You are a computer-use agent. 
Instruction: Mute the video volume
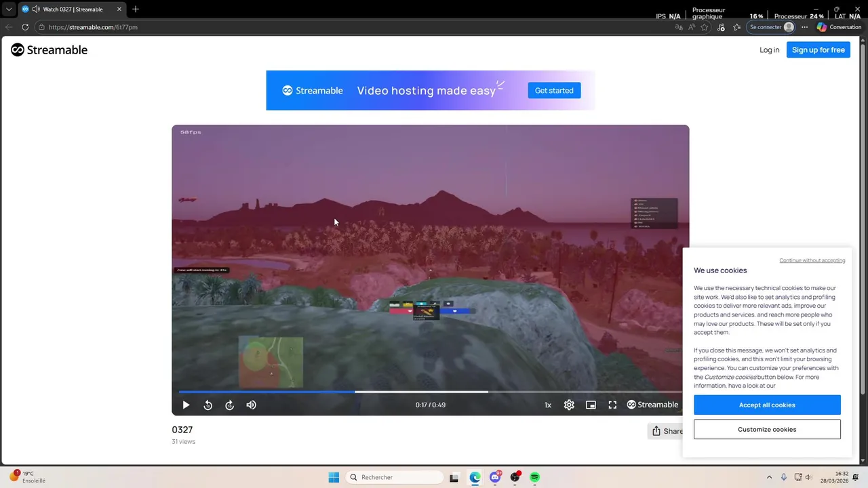252,405
